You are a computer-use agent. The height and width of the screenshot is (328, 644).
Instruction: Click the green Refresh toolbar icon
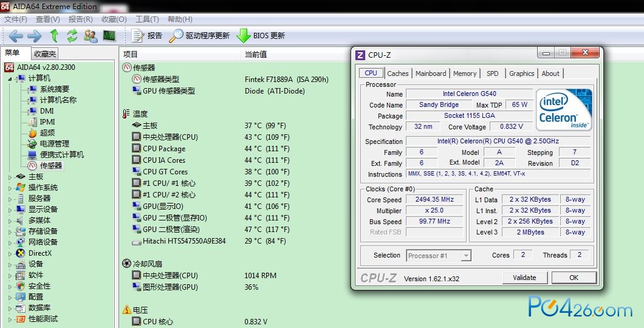[72, 36]
